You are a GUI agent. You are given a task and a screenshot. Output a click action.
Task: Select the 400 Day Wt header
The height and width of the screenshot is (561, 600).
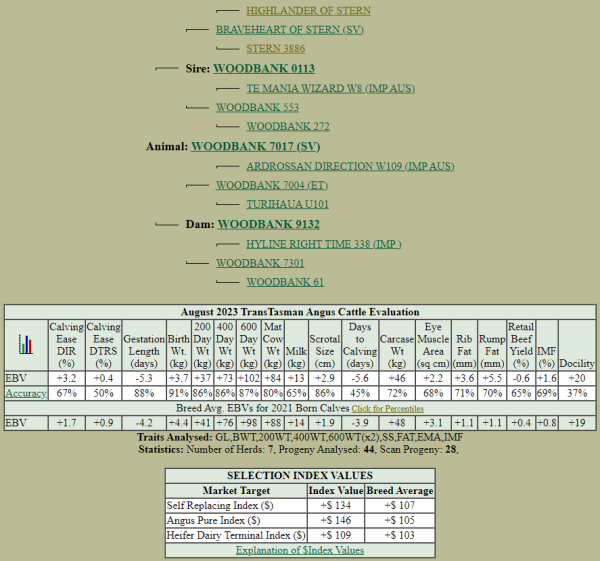(x=225, y=345)
